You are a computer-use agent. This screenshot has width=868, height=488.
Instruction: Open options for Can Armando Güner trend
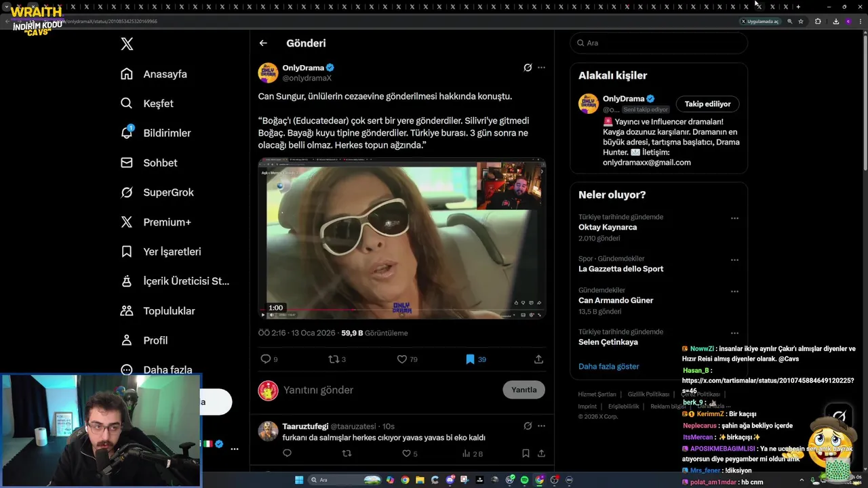pos(734,291)
